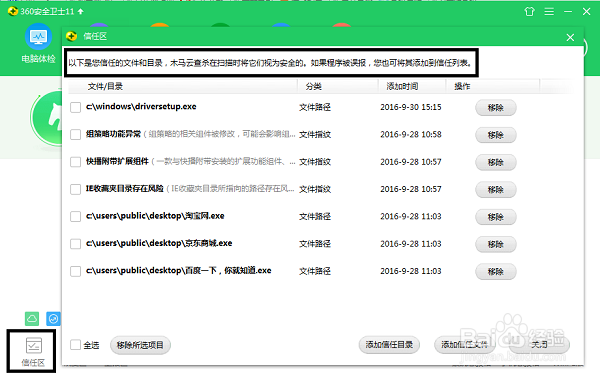The height and width of the screenshot is (378, 600).
Task: Select the IE收藏夹目录存在风险 entry text
Action: [125, 189]
